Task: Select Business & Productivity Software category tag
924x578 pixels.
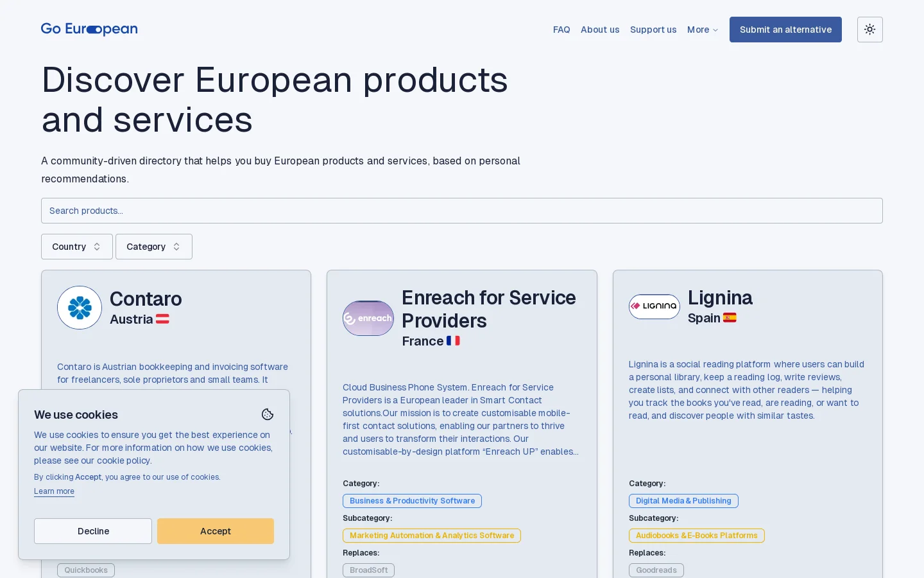Action: click(x=412, y=501)
